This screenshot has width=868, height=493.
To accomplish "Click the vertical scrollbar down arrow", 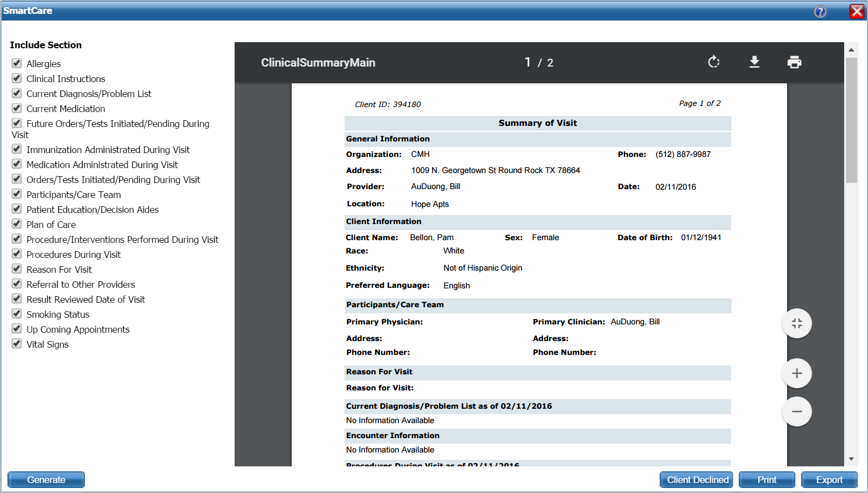I will point(851,459).
